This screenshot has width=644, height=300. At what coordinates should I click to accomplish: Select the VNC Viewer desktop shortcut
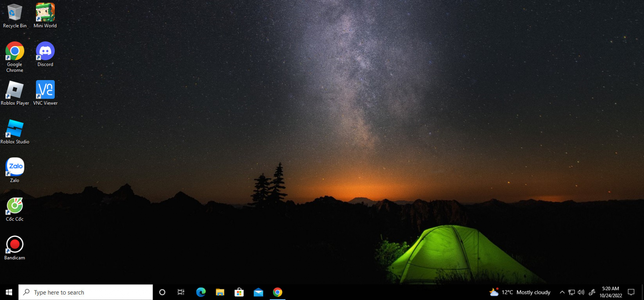(x=45, y=93)
